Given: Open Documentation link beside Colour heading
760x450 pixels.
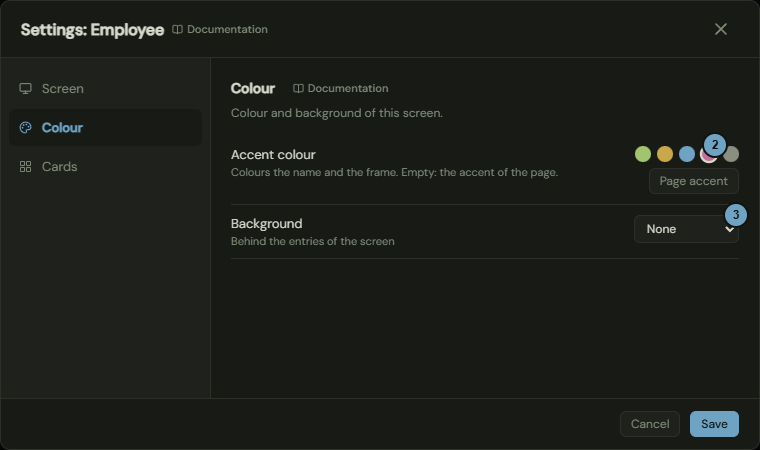Looking at the screenshot, I should [341, 88].
